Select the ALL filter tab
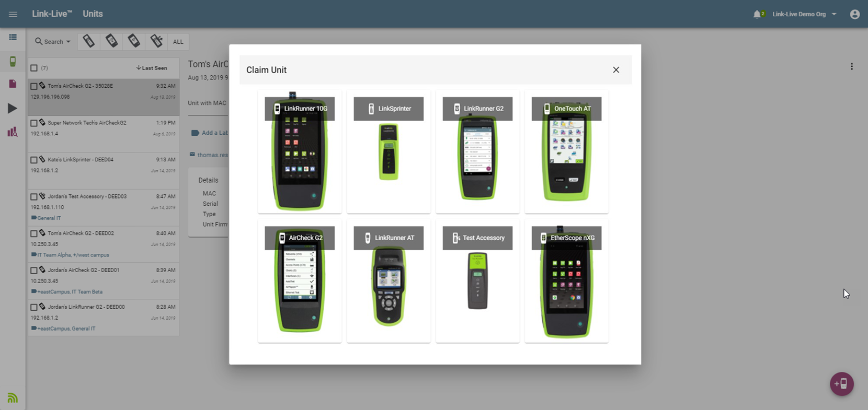This screenshot has height=410, width=868. click(178, 42)
